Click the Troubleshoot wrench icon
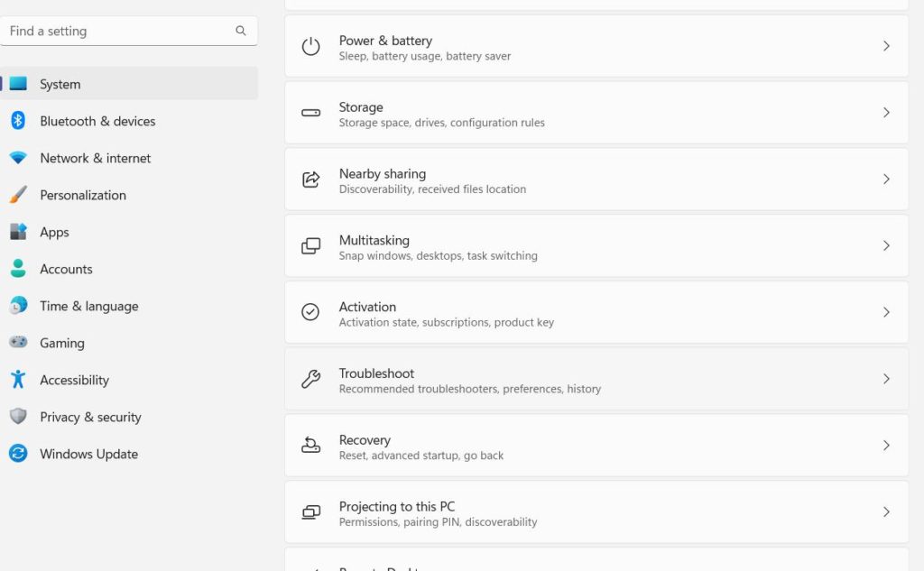This screenshot has width=924, height=571. point(310,378)
